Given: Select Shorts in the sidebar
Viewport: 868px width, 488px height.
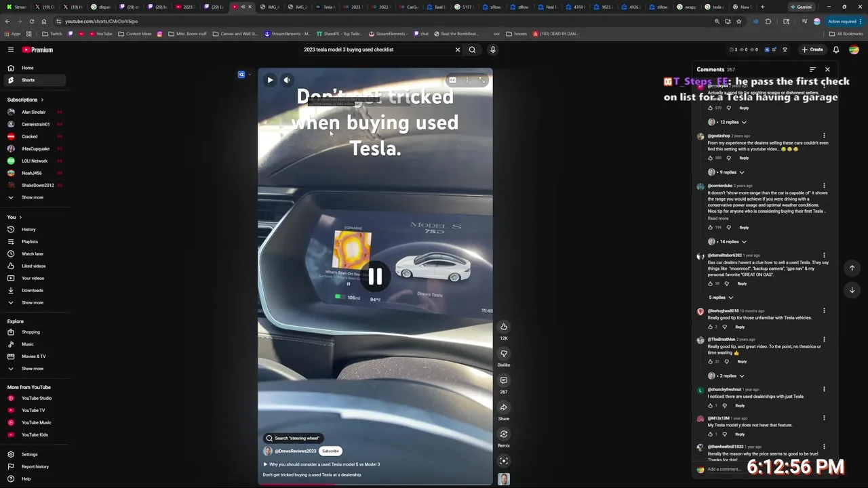Looking at the screenshot, I should click(34, 80).
